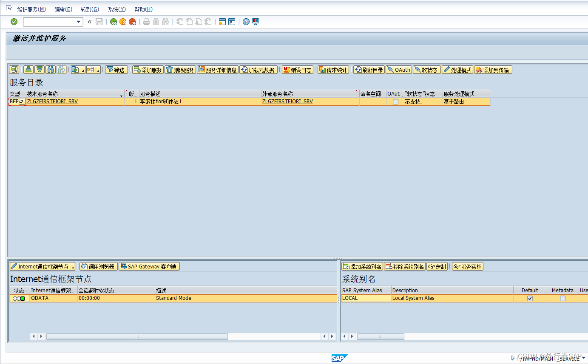Open the 维护服务(M) menu
The image size is (588, 364).
point(31,9)
